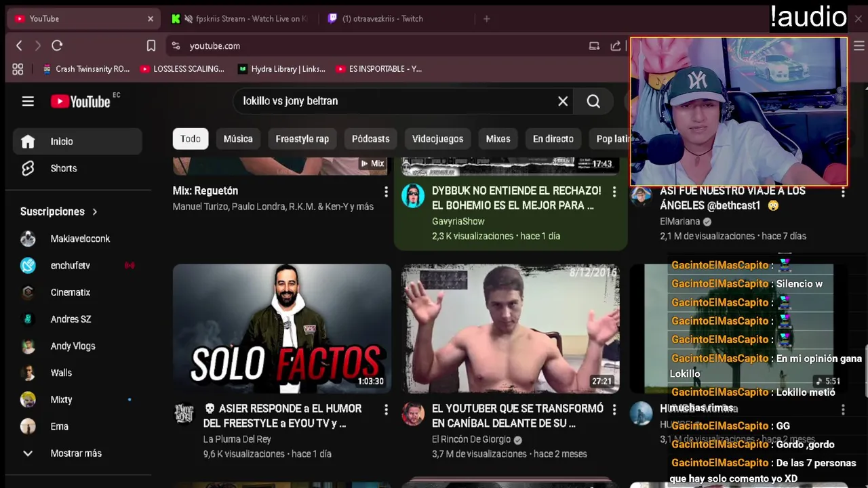Open Inicio in the sidebar
Image resolution: width=868 pixels, height=488 pixels.
tap(77, 141)
